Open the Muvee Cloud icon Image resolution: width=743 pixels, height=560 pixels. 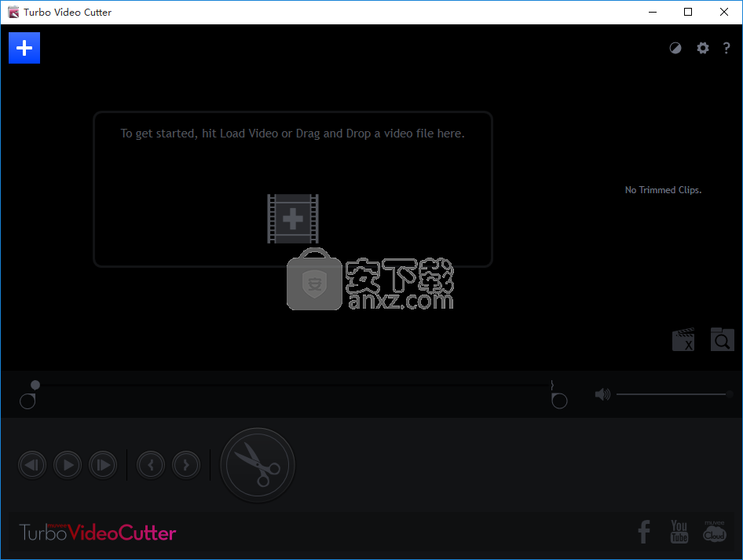(715, 532)
